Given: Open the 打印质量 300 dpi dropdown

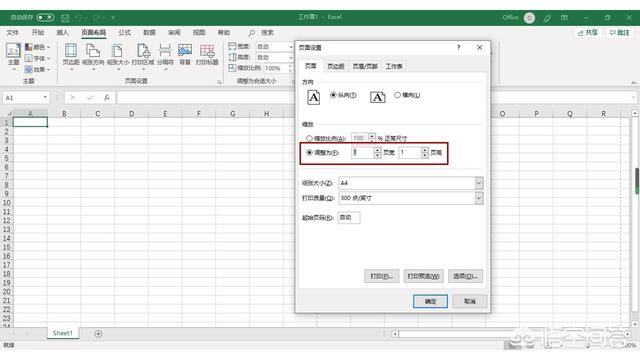Looking at the screenshot, I should pyautogui.click(x=479, y=198).
